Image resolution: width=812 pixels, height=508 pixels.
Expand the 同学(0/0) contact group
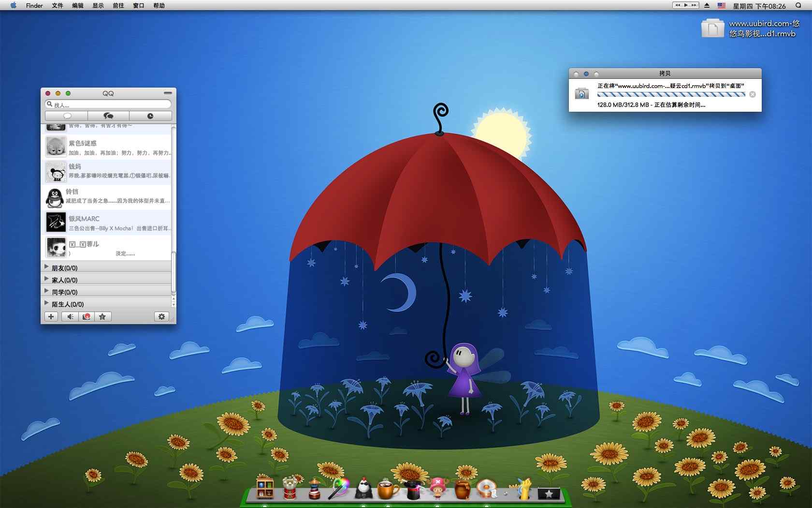(106, 291)
